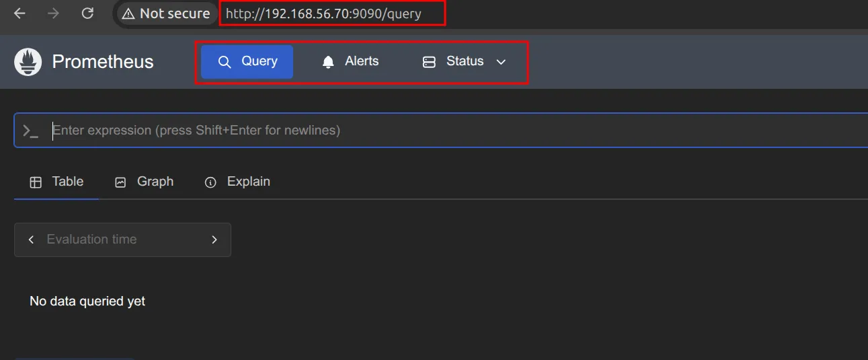
Task: Expand the Status dropdown menu
Action: pos(464,62)
